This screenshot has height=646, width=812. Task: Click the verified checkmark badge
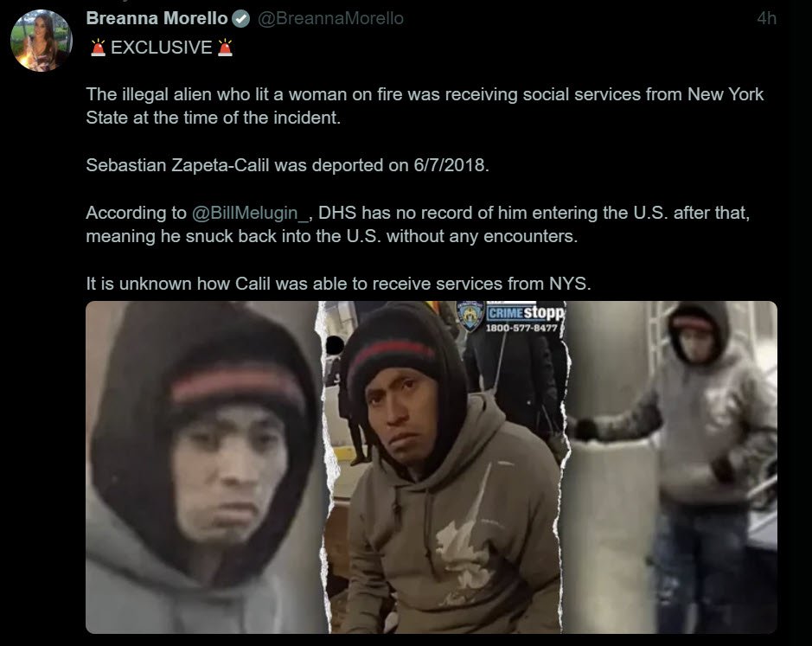click(x=240, y=19)
